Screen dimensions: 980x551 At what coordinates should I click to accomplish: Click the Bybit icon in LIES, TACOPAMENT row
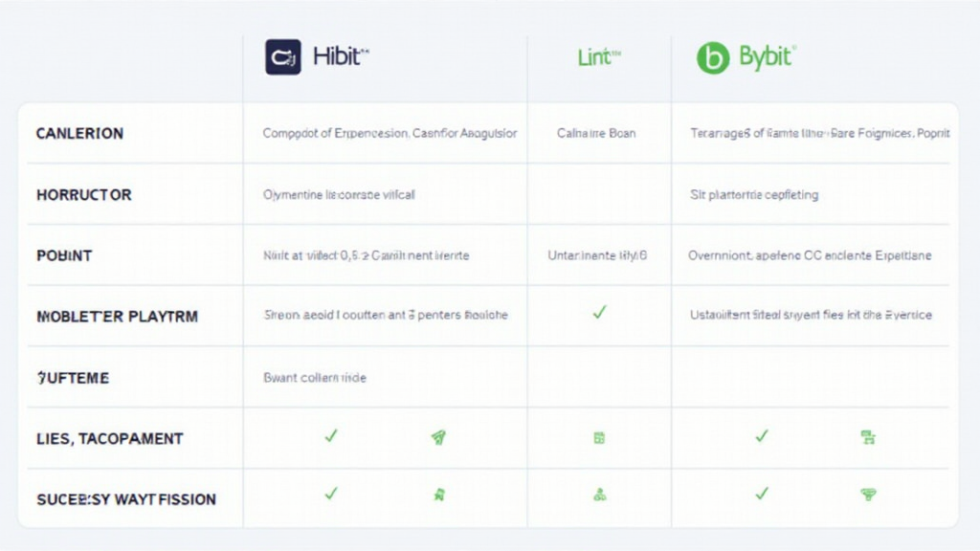(869, 437)
